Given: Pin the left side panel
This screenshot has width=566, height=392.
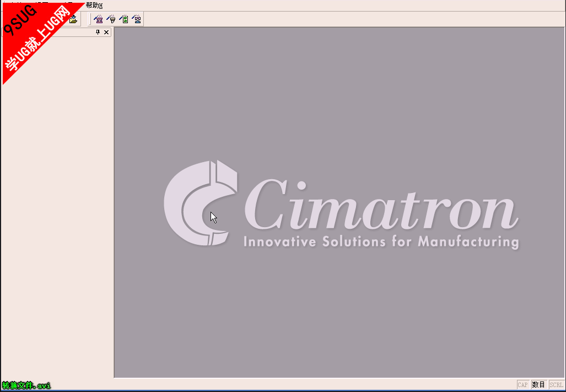Looking at the screenshot, I should pyautogui.click(x=98, y=32).
